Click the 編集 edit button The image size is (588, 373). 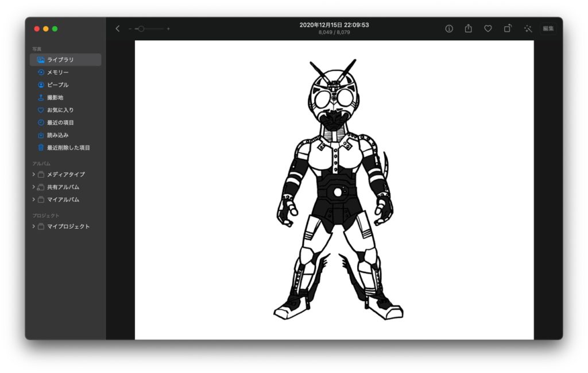pos(548,29)
